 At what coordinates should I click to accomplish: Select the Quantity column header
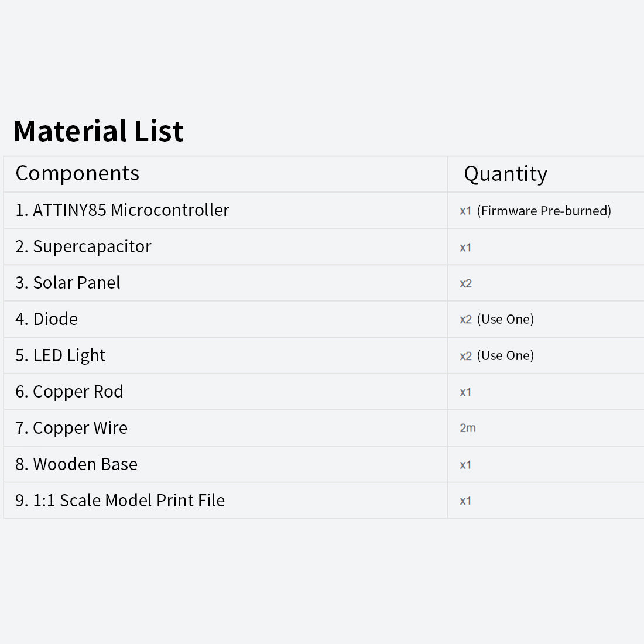506,174
